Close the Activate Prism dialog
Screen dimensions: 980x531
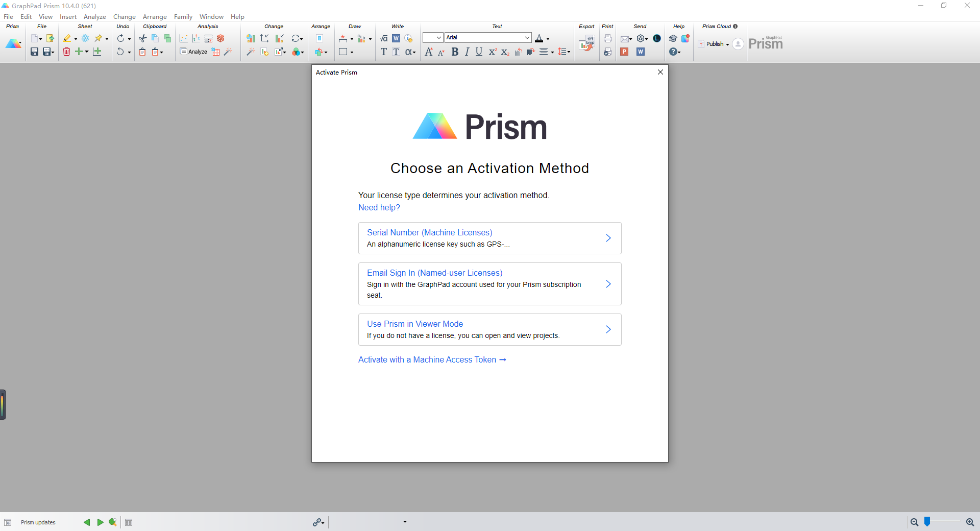pos(660,72)
